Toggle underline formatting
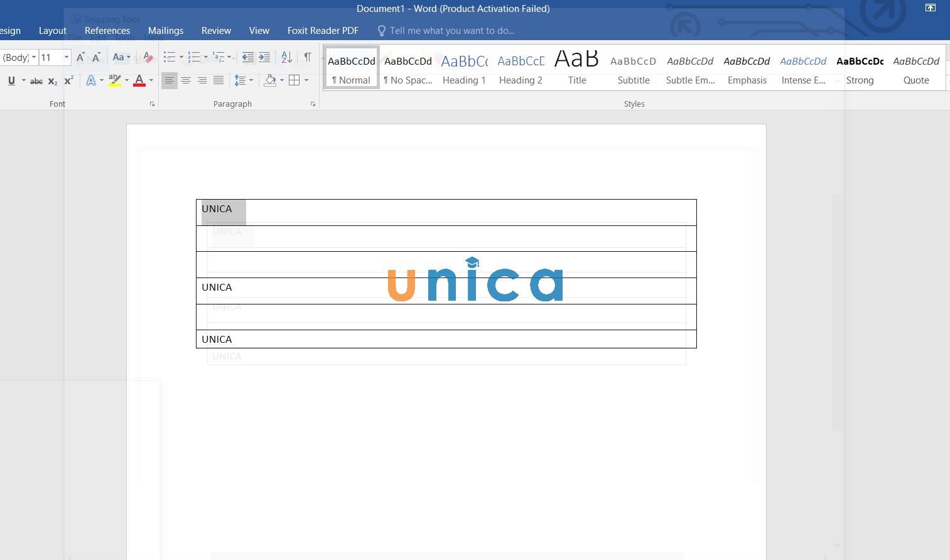The height and width of the screenshot is (560, 950). [x=11, y=80]
